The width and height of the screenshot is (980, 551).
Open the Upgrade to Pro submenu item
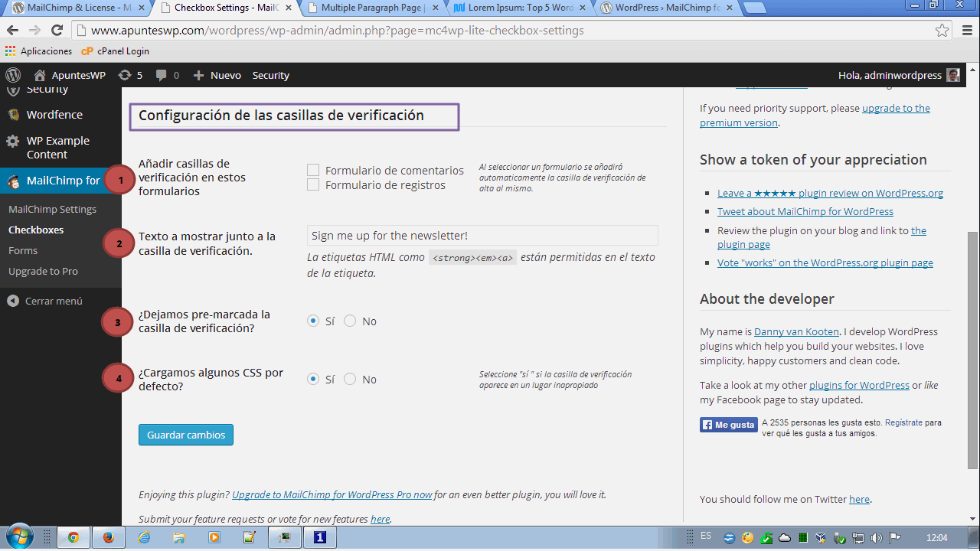pos(43,271)
